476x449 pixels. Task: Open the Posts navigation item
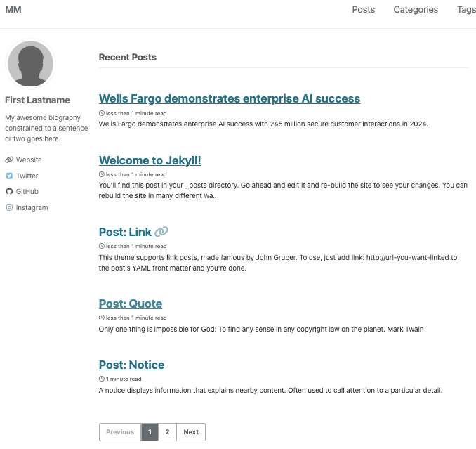(x=364, y=9)
